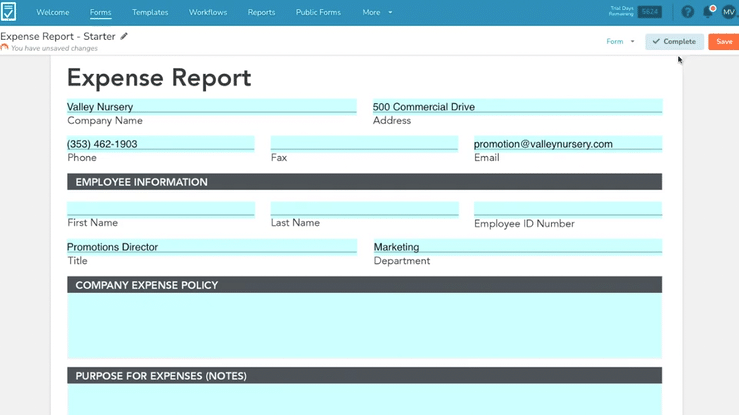Click the Last Name field
Screen dimensions: 739x415
[x=364, y=209]
